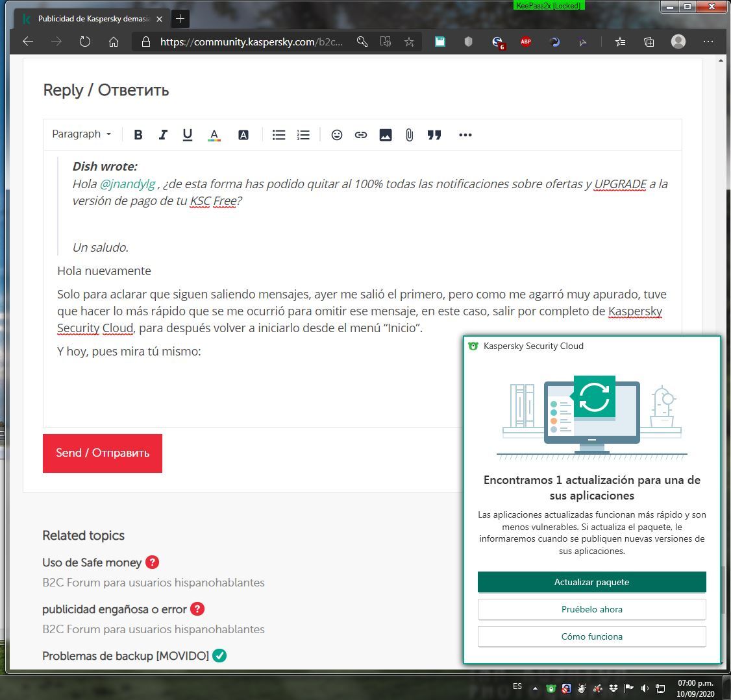The height and width of the screenshot is (700, 731).
Task: Click the Send / Отправить button
Action: coord(103,453)
